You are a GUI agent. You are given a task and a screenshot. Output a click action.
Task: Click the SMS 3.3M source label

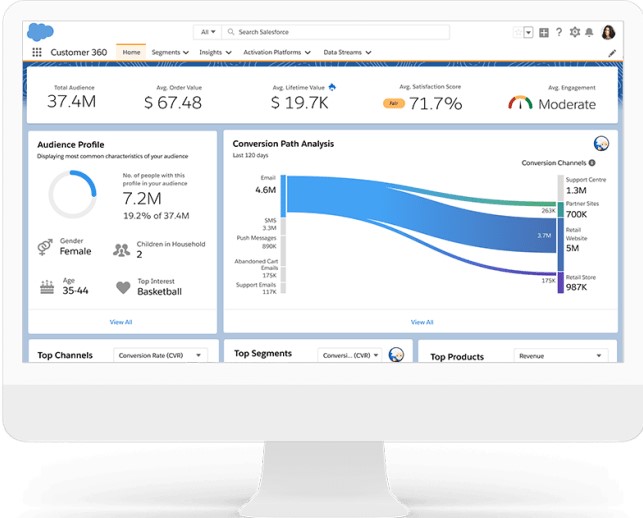point(269,224)
